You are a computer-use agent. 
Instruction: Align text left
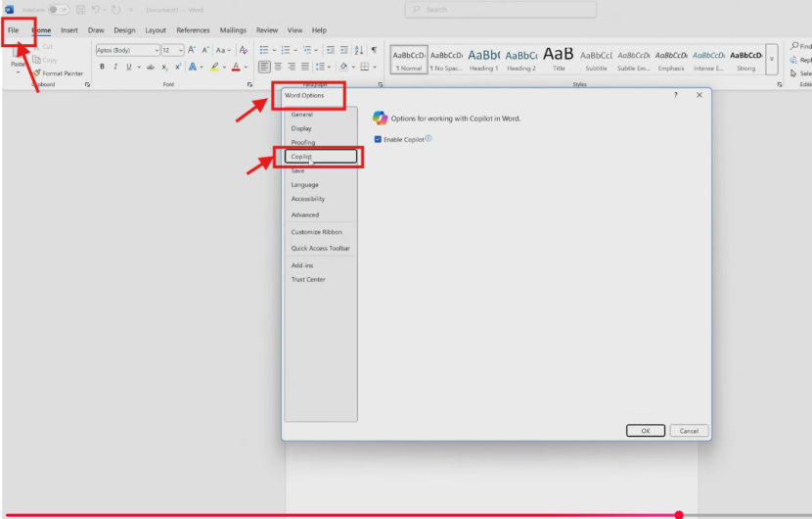[264, 67]
